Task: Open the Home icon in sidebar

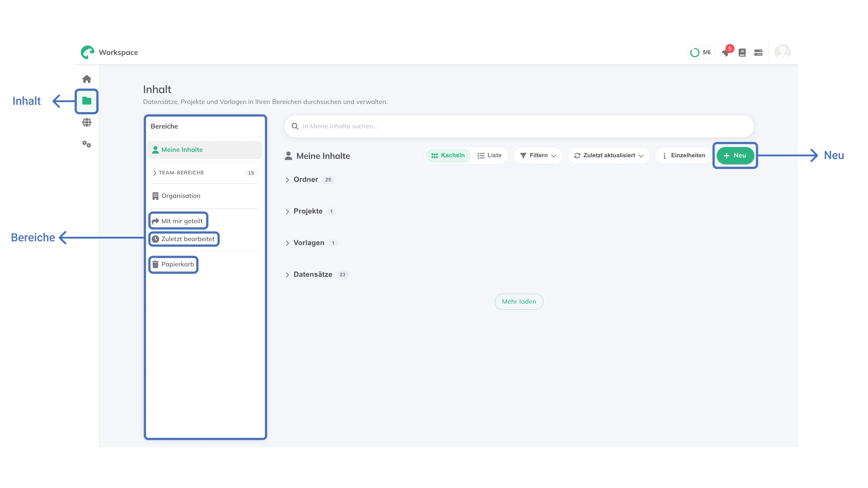Action: click(87, 79)
